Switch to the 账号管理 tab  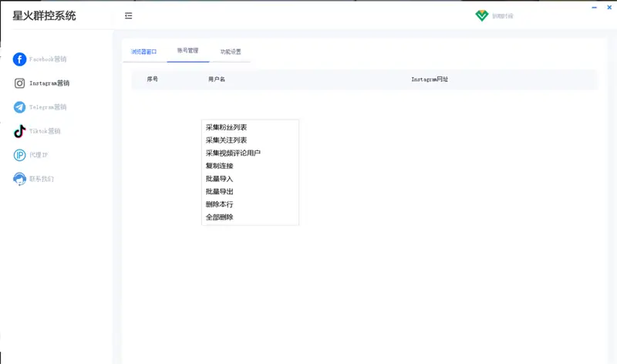(187, 50)
